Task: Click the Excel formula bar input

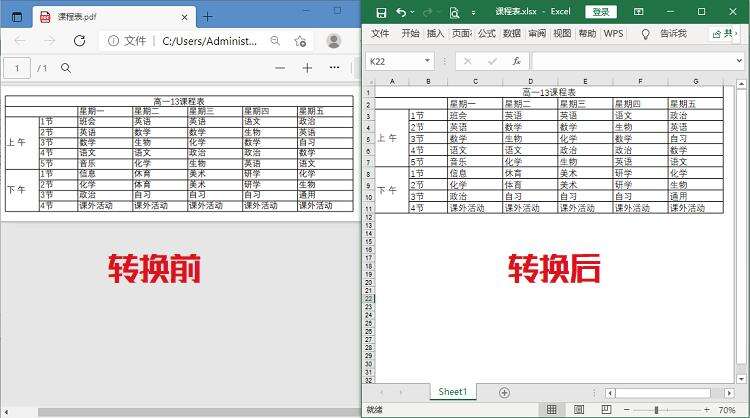Action: pos(632,61)
